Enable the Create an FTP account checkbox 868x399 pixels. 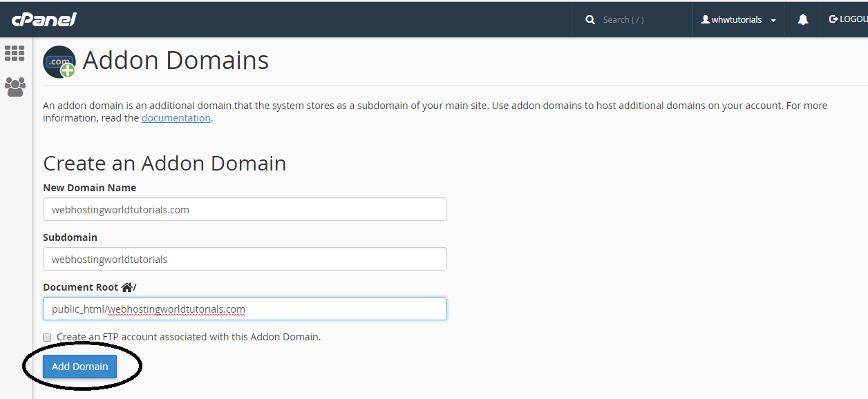point(46,337)
